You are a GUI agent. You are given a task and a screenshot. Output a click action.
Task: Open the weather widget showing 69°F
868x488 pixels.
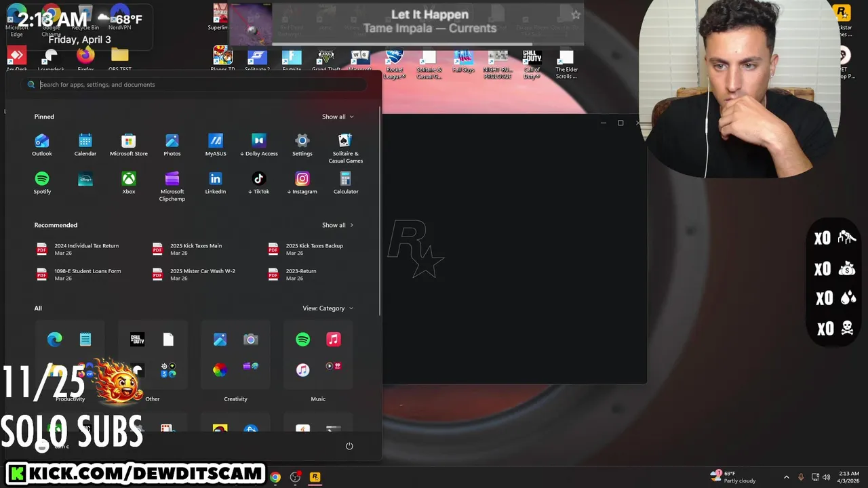pyautogui.click(x=732, y=477)
